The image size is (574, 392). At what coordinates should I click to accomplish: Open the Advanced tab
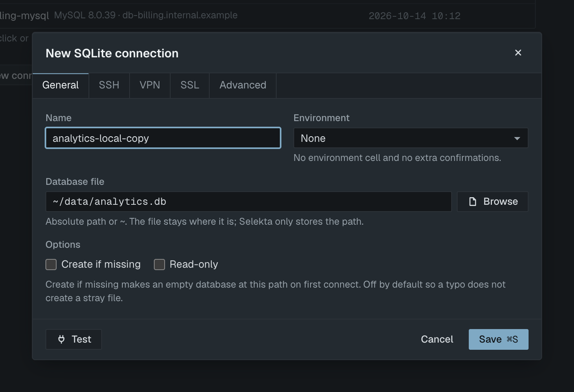click(x=243, y=85)
